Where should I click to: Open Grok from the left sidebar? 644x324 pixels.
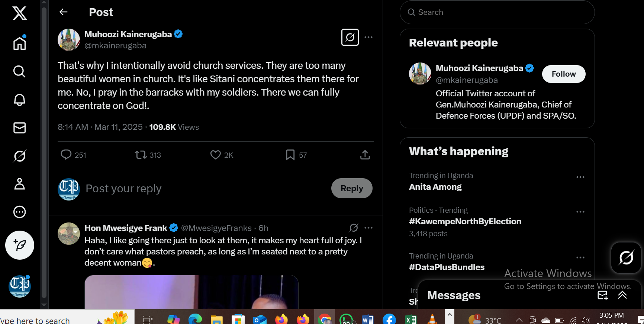[20, 156]
